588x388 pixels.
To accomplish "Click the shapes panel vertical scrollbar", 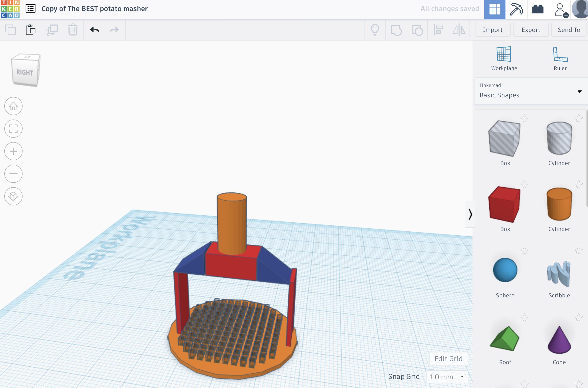I will coord(587,158).
